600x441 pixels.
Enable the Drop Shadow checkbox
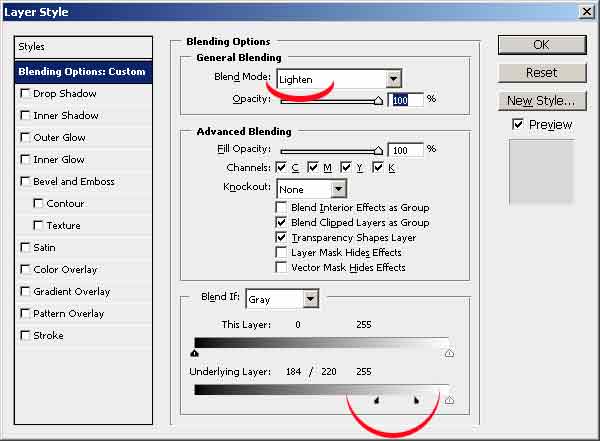[x=25, y=93]
